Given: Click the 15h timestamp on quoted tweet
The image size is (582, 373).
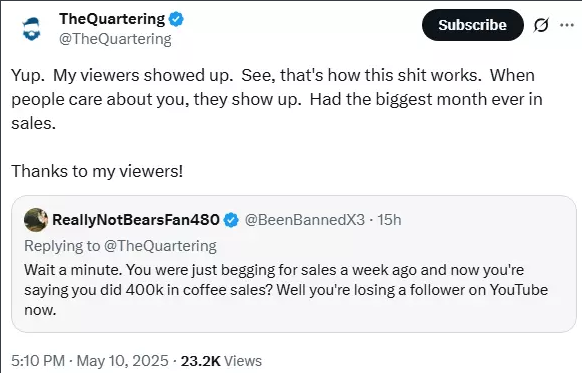Looking at the screenshot, I should [389, 220].
